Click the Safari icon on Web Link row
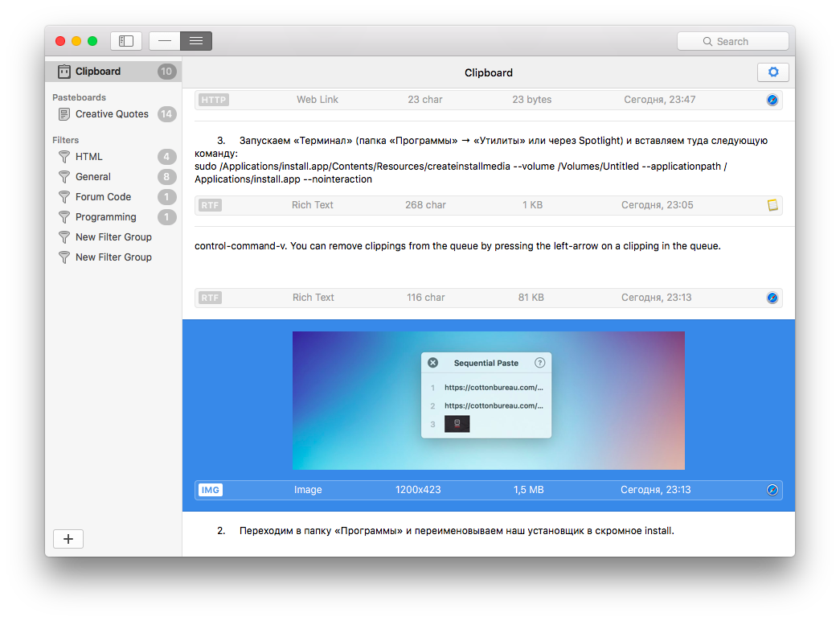This screenshot has height=621, width=840. 772,100
